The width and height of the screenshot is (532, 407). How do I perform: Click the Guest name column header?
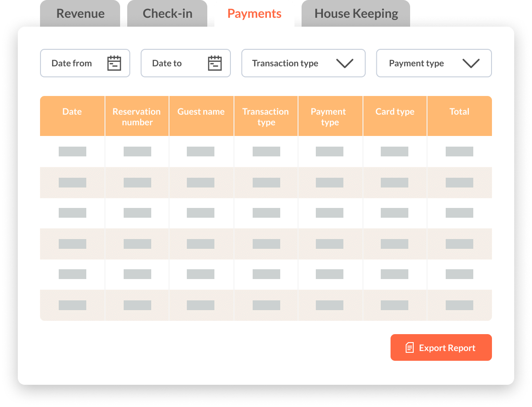pos(202,116)
